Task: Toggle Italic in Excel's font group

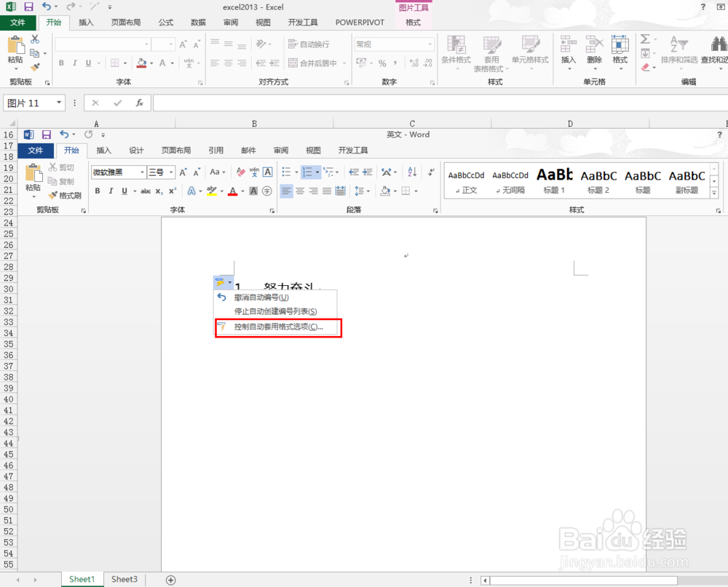Action: pos(74,63)
